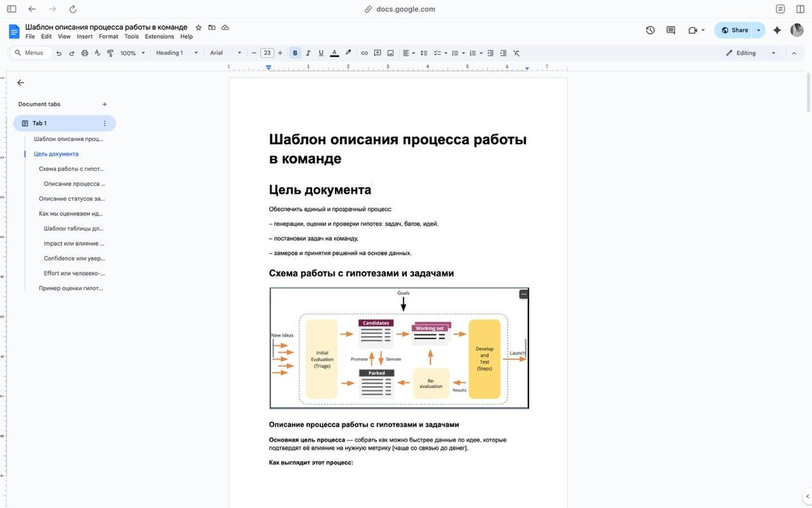Open the comments panel icon near Share
Viewport: 812px width, 508px height.
tap(671, 30)
